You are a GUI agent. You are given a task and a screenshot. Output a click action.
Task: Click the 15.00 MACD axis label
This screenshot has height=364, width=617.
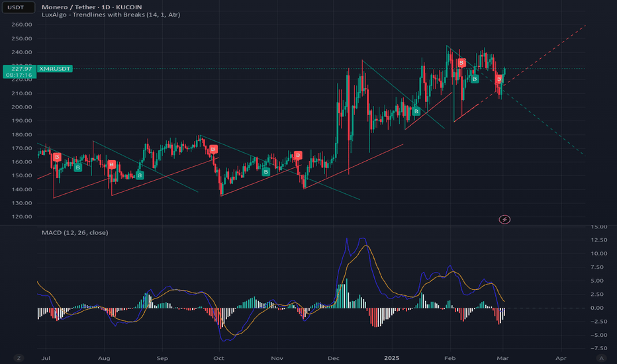click(x=599, y=226)
